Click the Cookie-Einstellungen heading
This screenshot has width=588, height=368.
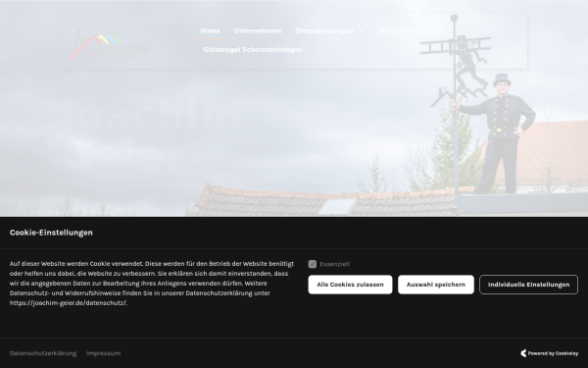51,233
